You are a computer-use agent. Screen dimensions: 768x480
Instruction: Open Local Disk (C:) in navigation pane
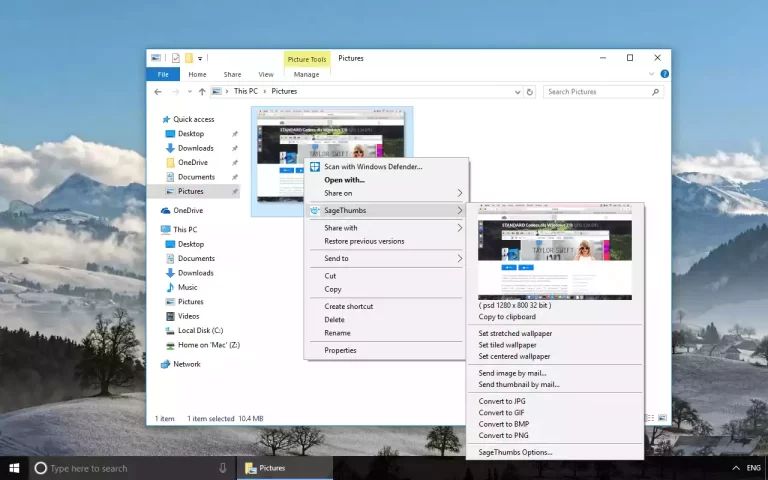tap(200, 330)
